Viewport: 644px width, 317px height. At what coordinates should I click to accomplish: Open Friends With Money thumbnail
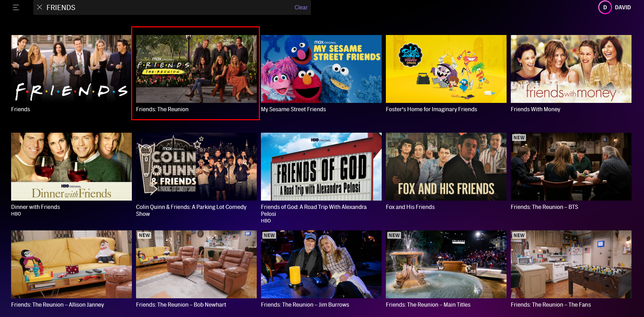pyautogui.click(x=571, y=69)
